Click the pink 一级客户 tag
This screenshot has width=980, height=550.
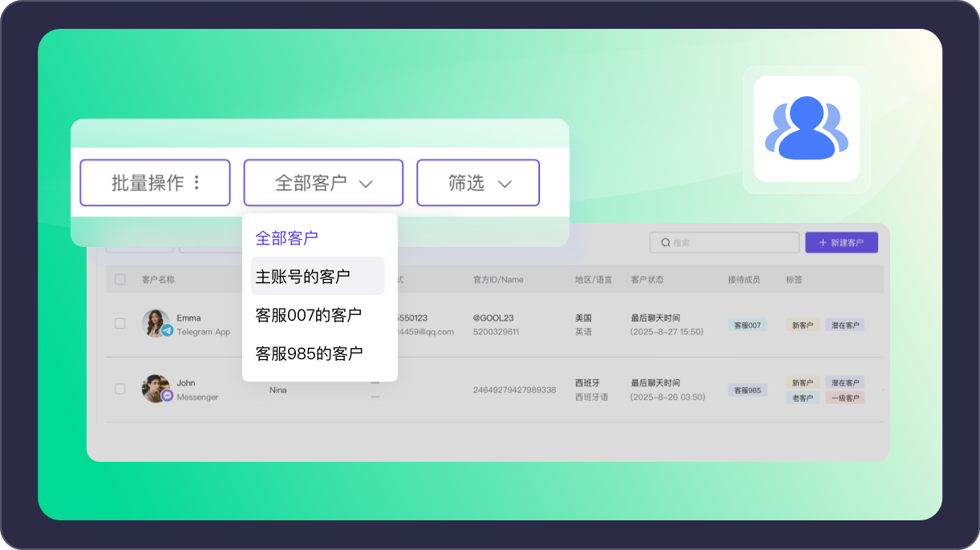pos(844,398)
